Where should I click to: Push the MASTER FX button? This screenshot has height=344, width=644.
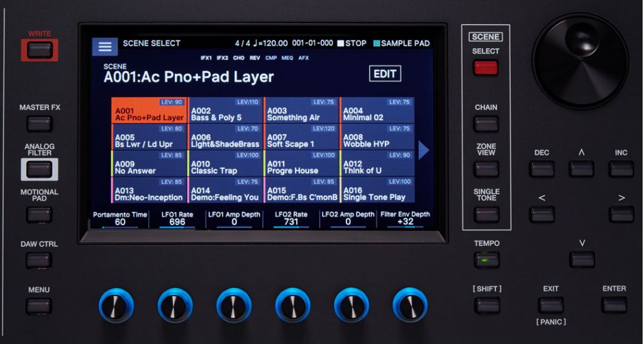tap(40, 123)
